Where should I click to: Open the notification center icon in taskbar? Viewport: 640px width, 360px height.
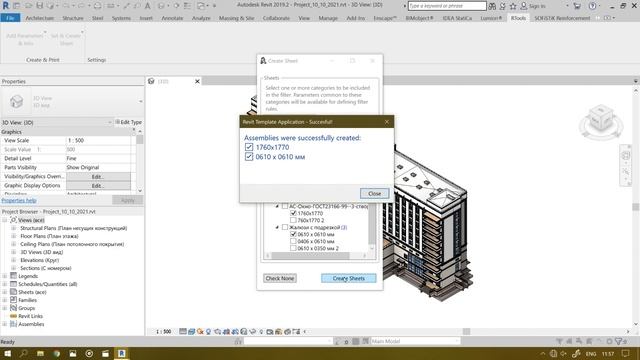[625, 353]
